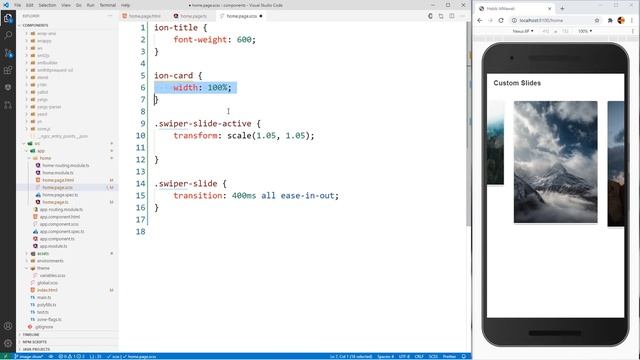Collapse the home folder in explorer
Screen dimensions: 640x360
45,158
